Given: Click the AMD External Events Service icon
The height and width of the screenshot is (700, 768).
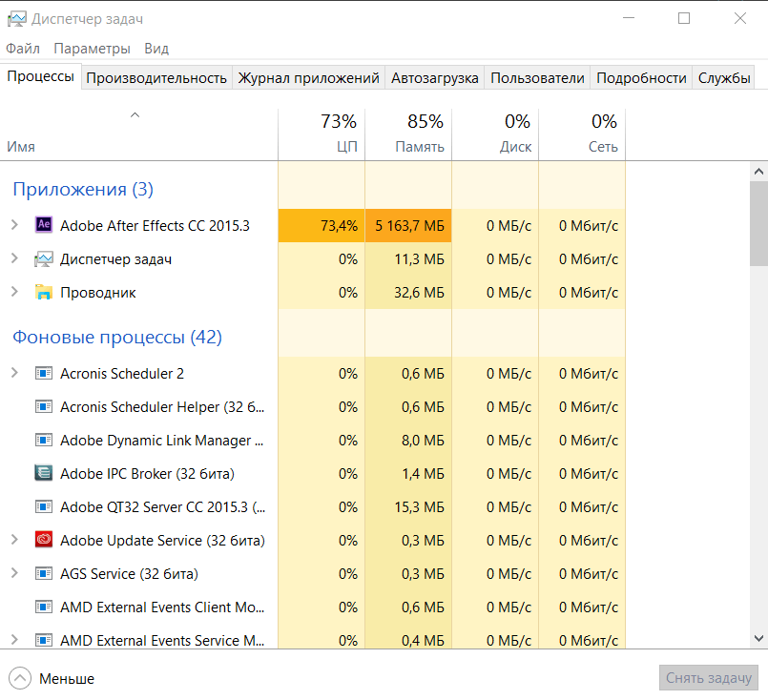Looking at the screenshot, I should pyautogui.click(x=44, y=640).
